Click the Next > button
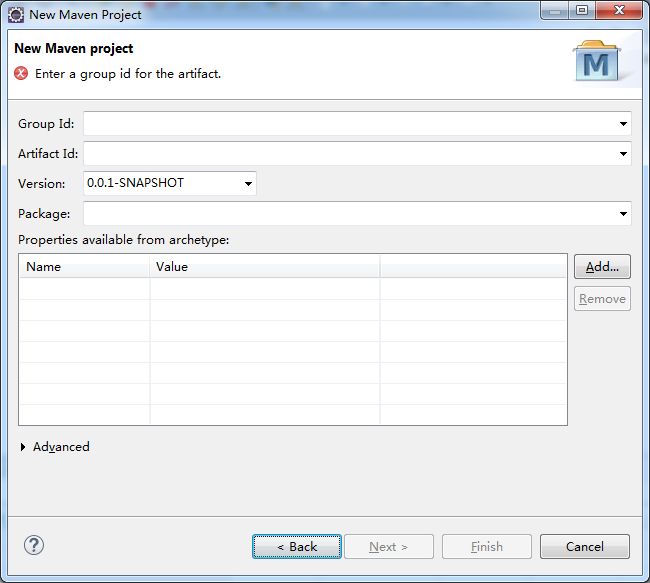This screenshot has height=583, width=650. coord(389,547)
